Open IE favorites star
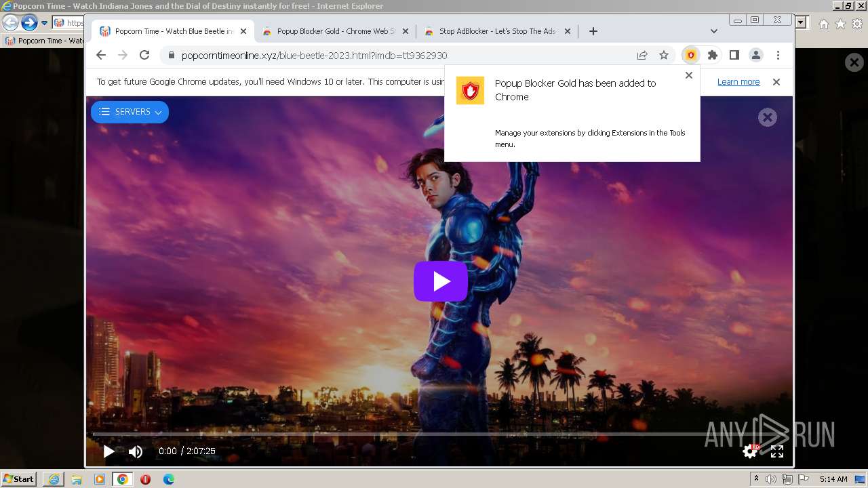 [x=840, y=24]
